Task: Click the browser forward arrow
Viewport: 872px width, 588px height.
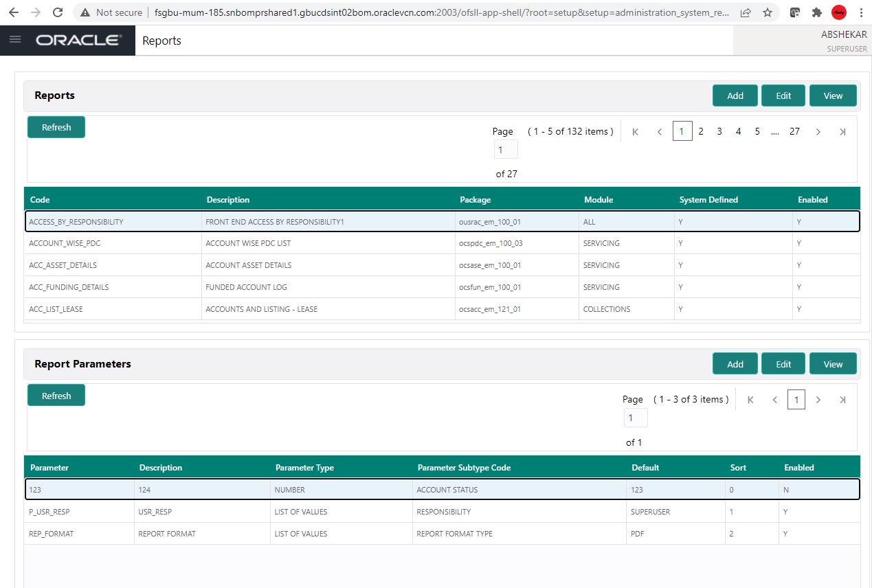Action: point(36,12)
